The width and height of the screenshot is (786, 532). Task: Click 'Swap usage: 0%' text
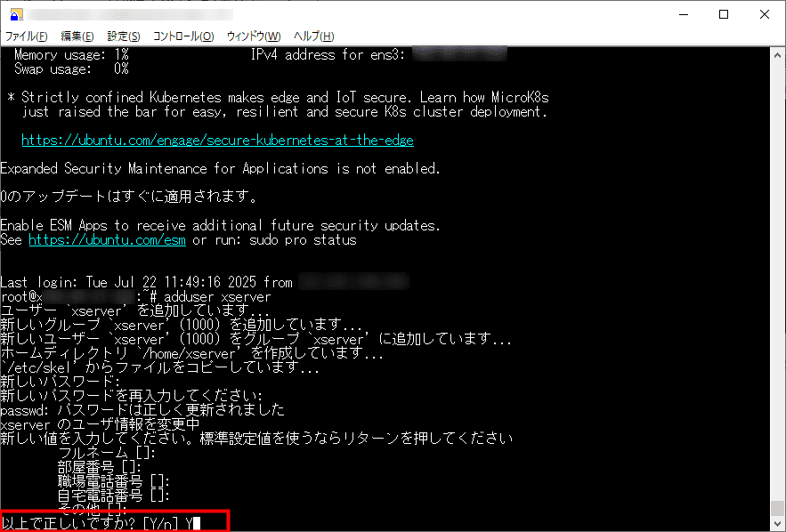(x=72, y=69)
